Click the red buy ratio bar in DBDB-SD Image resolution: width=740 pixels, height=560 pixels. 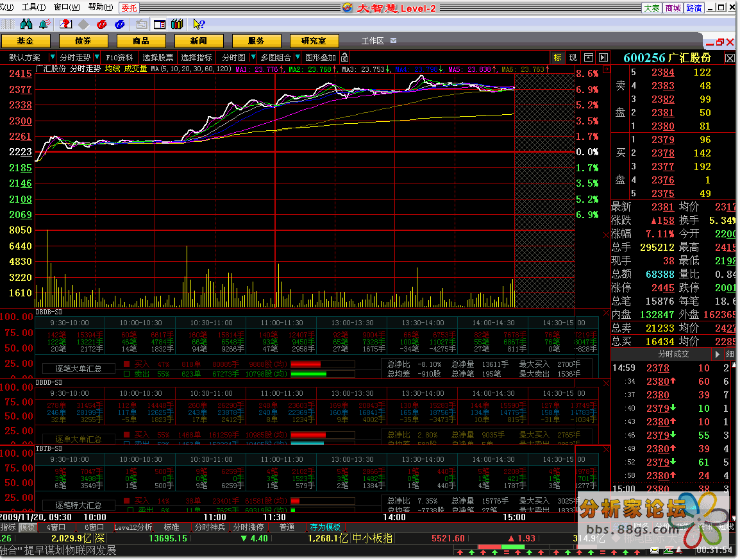323,364
